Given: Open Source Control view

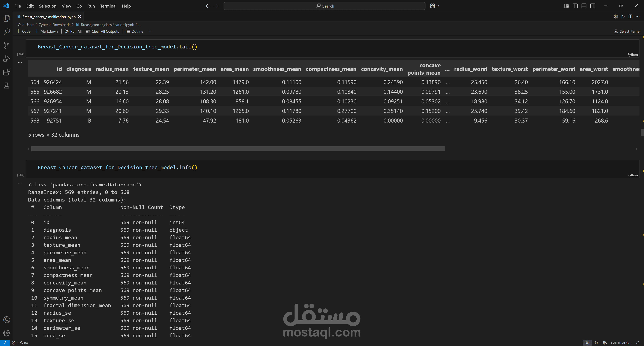Looking at the screenshot, I should pyautogui.click(x=7, y=45).
